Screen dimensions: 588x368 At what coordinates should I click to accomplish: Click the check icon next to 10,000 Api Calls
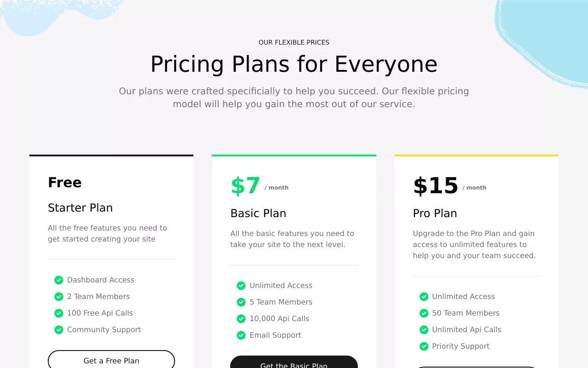click(x=241, y=319)
